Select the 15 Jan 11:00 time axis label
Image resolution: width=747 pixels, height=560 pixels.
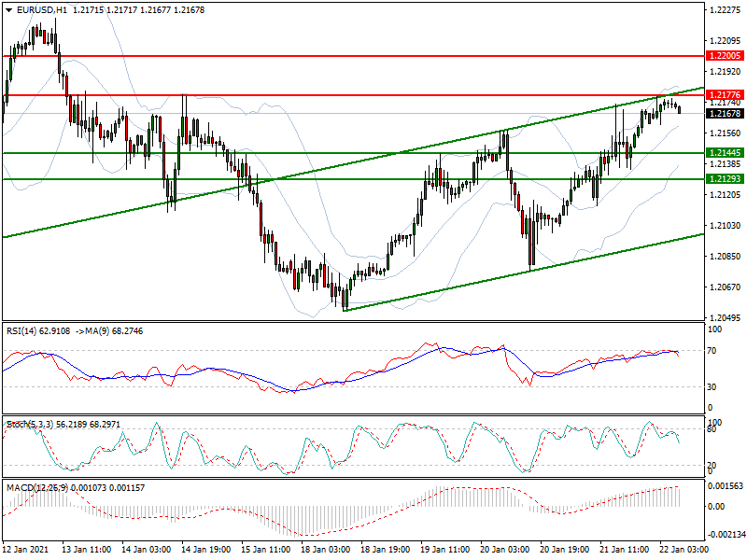pos(266,549)
